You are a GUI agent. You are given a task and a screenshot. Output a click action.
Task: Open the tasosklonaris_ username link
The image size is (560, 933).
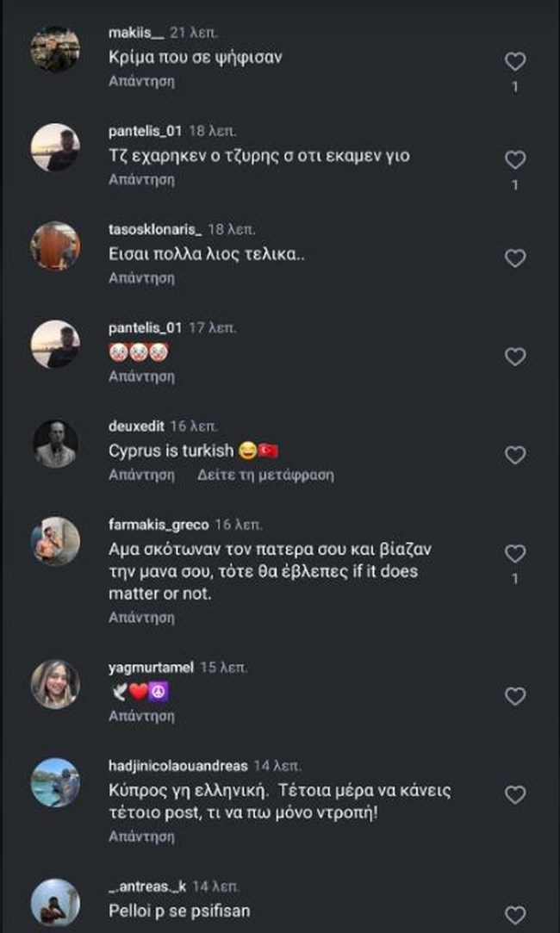click(155, 229)
